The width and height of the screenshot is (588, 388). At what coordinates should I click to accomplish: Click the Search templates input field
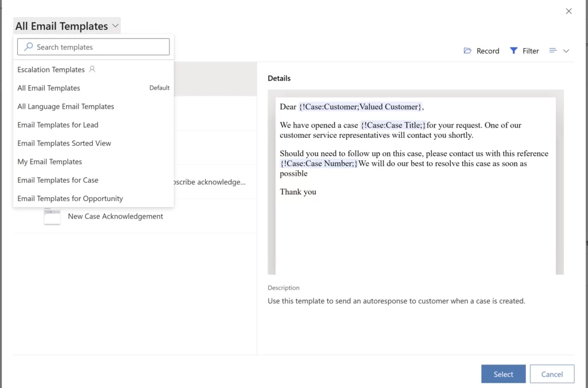coord(94,47)
